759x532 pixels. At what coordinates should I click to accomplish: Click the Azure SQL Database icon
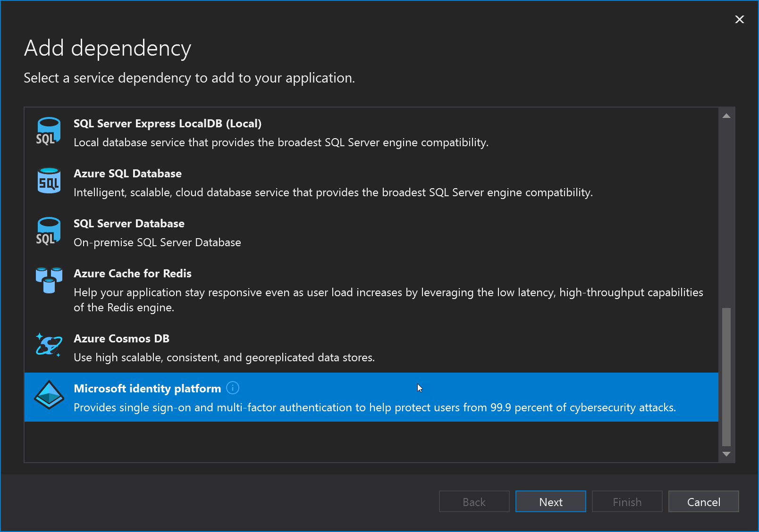[49, 181]
